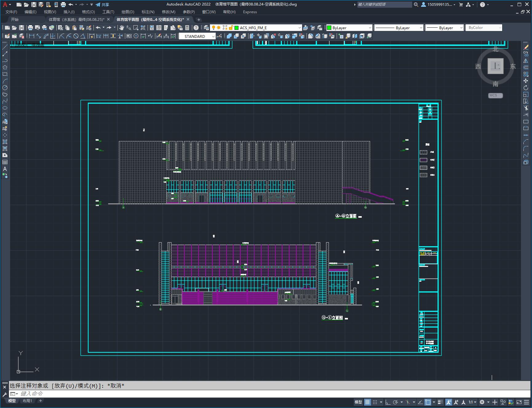The image size is (532, 408).
Task: Open the annotation scale 1:1 dropdown
Action: tap(472, 402)
